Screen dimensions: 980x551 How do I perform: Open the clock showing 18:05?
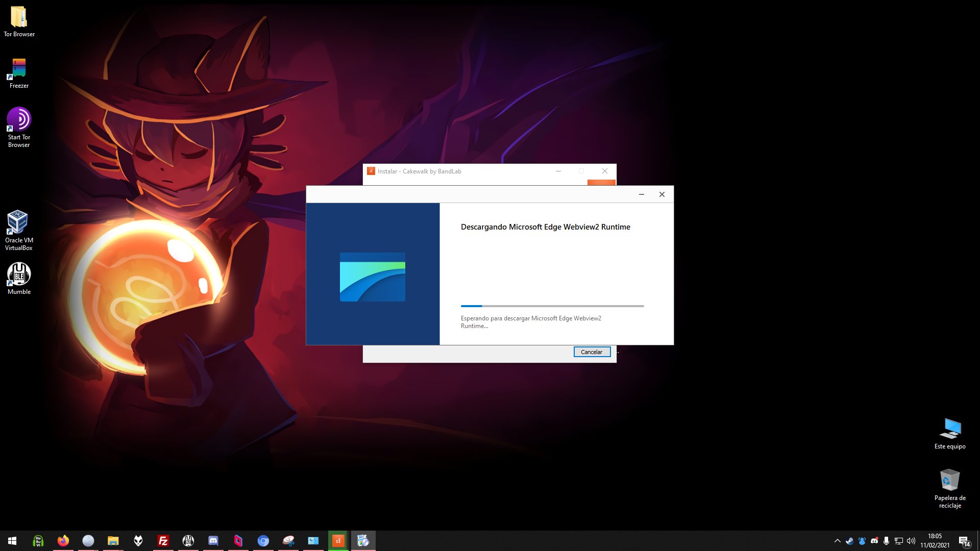[x=935, y=541]
